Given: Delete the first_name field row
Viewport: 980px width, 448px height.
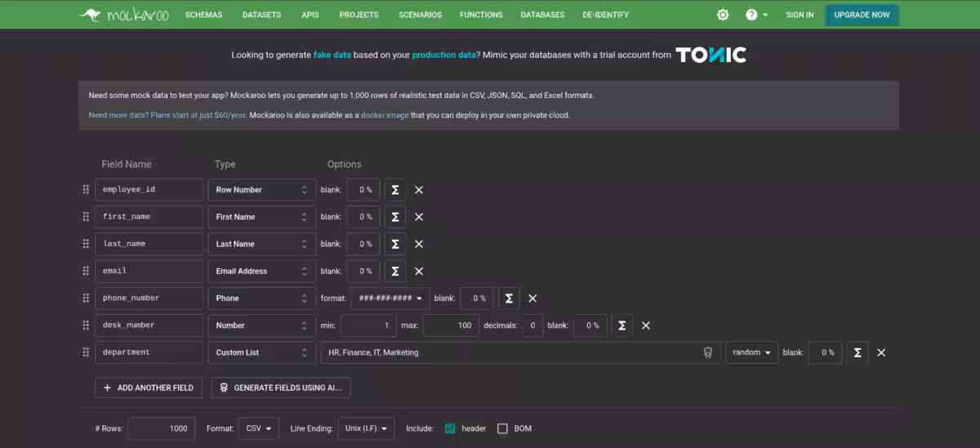Looking at the screenshot, I should [x=419, y=217].
